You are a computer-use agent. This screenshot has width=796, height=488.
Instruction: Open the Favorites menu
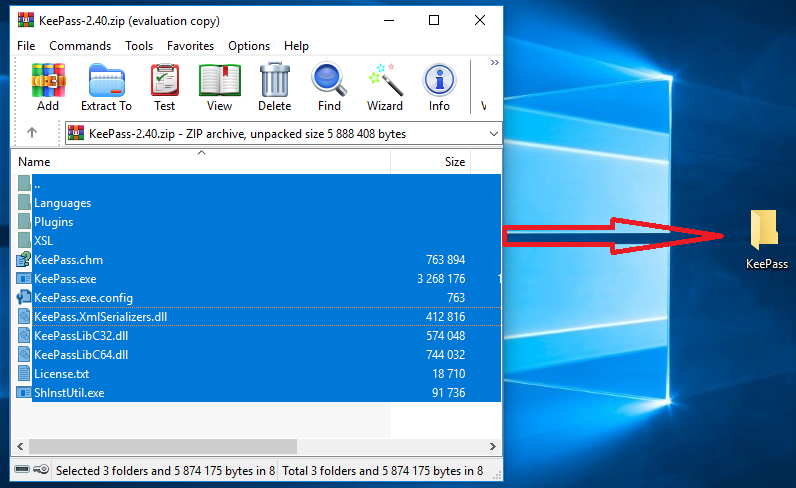pyautogui.click(x=190, y=46)
